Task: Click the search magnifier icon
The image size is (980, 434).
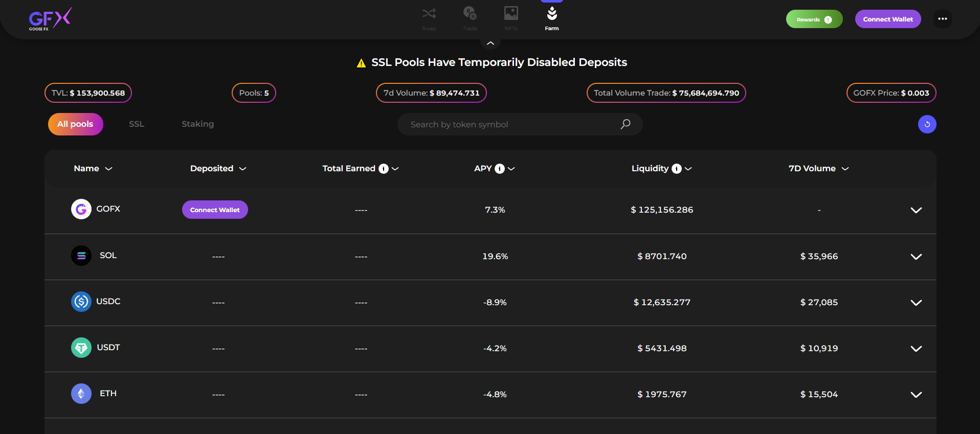Action: point(626,124)
